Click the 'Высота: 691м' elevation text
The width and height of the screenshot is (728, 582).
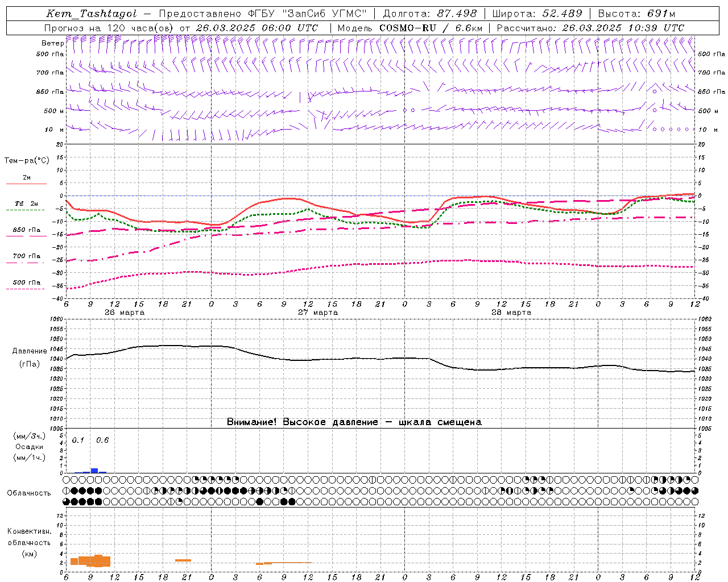636,14
